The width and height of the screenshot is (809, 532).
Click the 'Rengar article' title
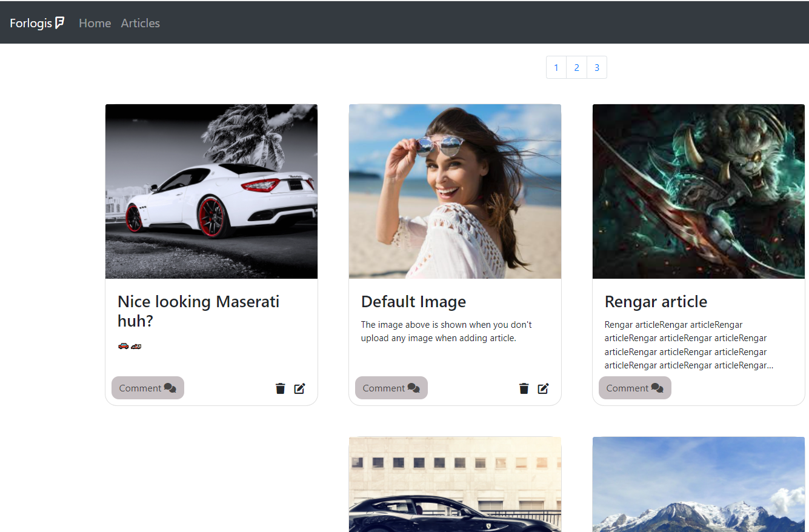pos(656,302)
